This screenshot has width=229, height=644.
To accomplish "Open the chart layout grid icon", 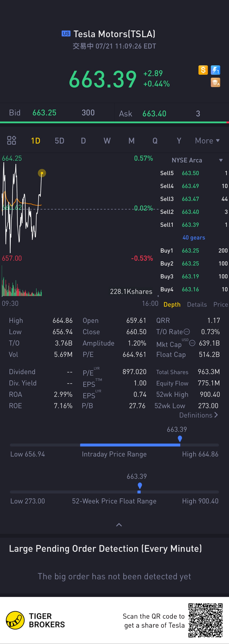I will coord(11,141).
